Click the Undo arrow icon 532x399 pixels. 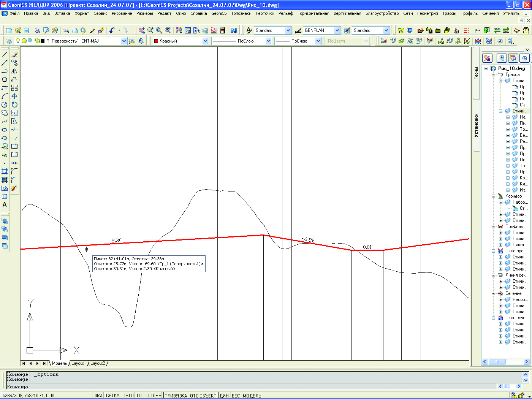[112, 30]
